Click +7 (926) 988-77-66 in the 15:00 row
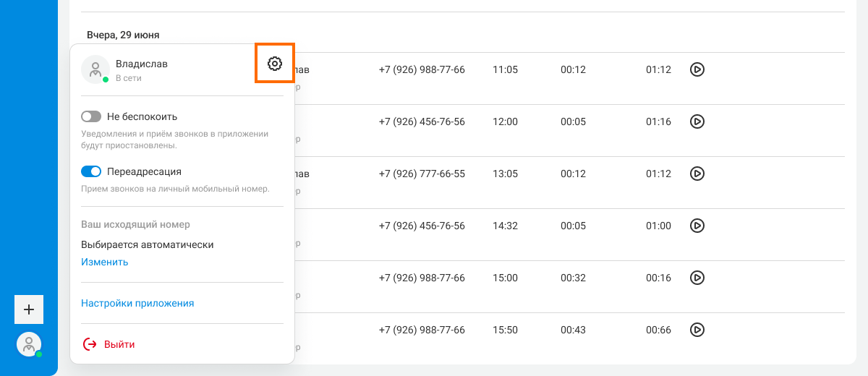868x376 pixels. point(422,278)
